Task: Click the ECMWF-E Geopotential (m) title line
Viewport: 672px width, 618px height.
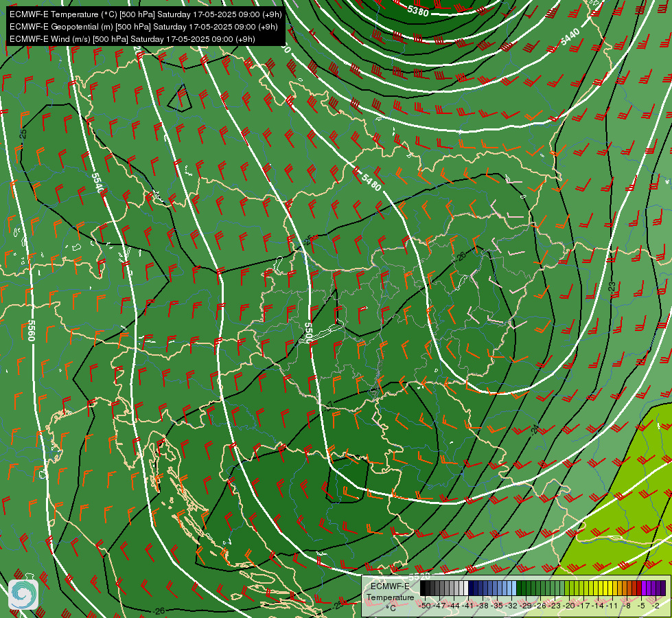Action: 143,27
